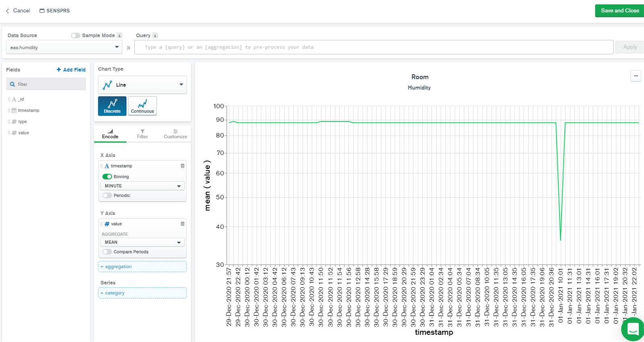Enable Sample Mode toggle
This screenshot has height=342, width=644.
[x=75, y=35]
